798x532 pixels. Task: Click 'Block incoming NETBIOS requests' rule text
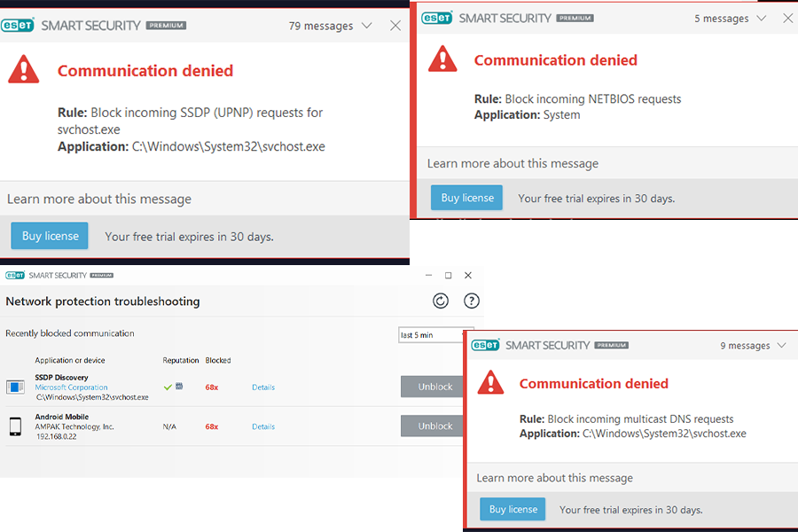[x=592, y=98]
